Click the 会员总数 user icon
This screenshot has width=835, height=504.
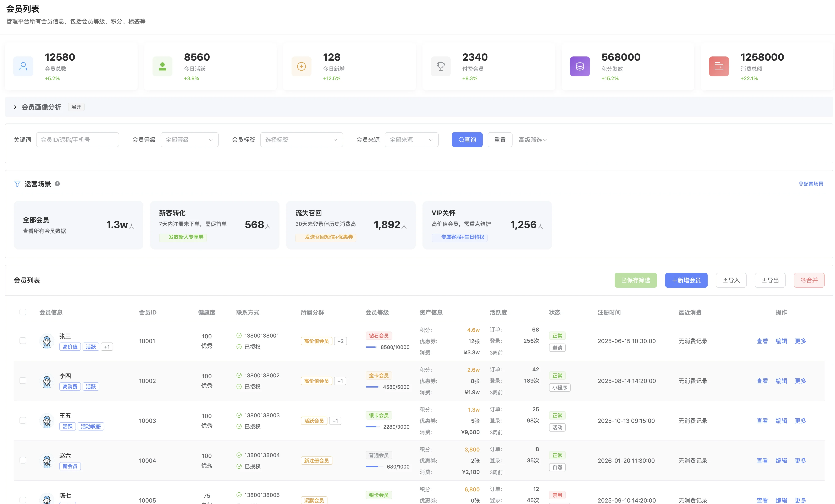(23, 66)
